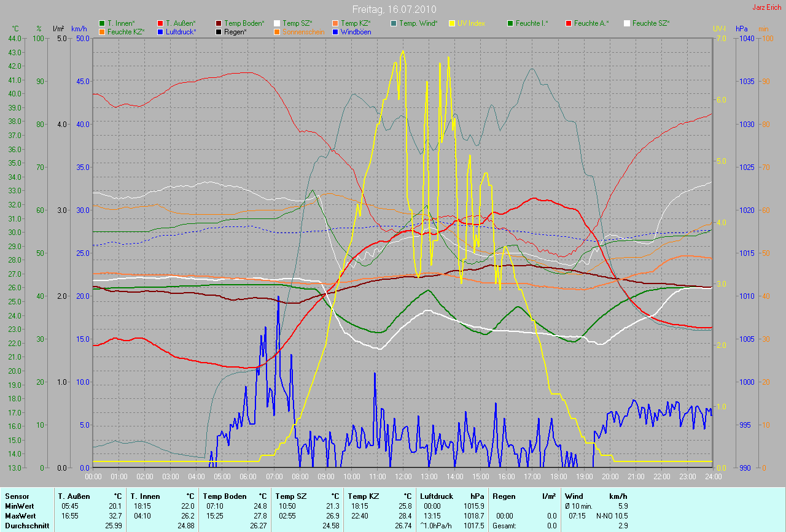The image size is (786, 532).
Task: Click the Temp KZ average 26.74
Action: (x=403, y=526)
